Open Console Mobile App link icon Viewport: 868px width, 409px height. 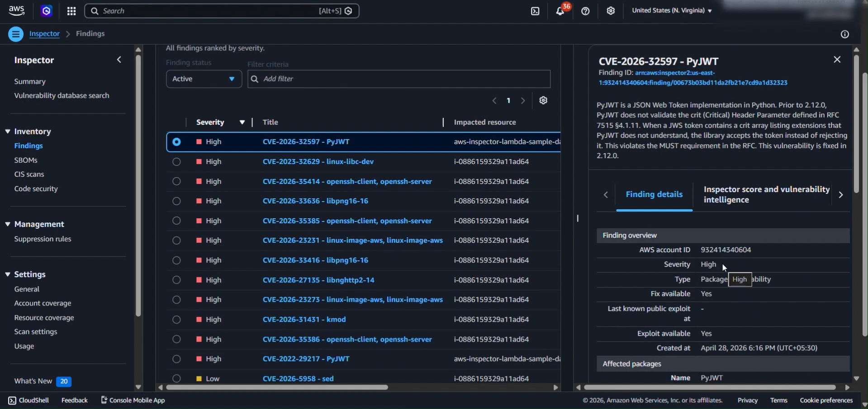104,400
